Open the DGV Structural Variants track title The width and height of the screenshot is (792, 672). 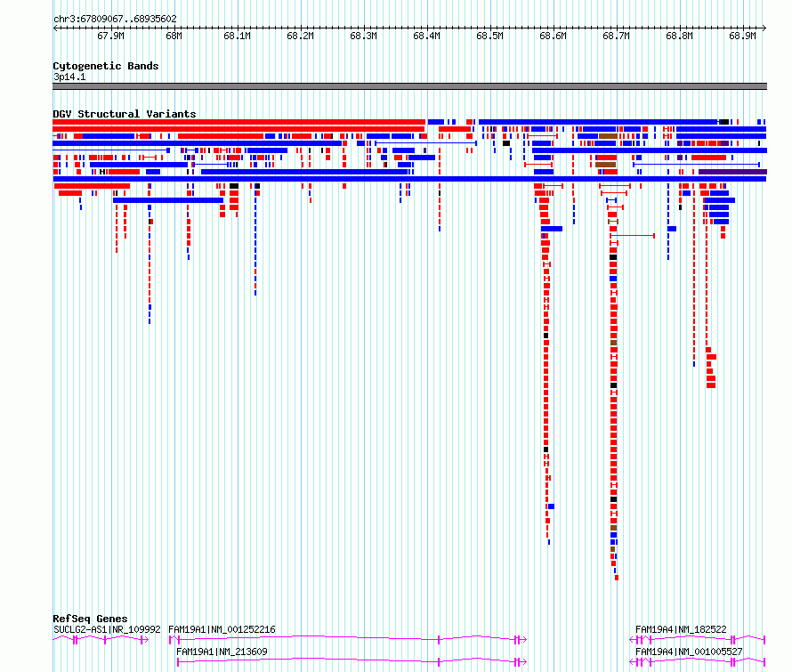(x=125, y=114)
